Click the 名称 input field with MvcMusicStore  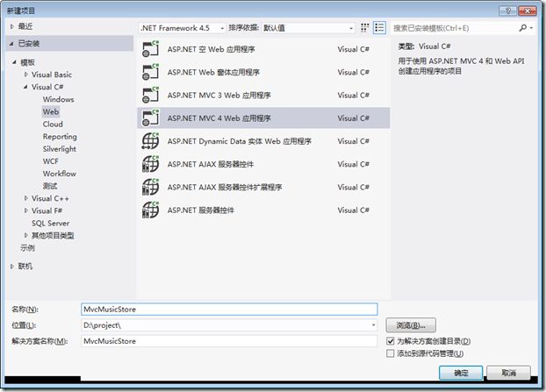229,310
